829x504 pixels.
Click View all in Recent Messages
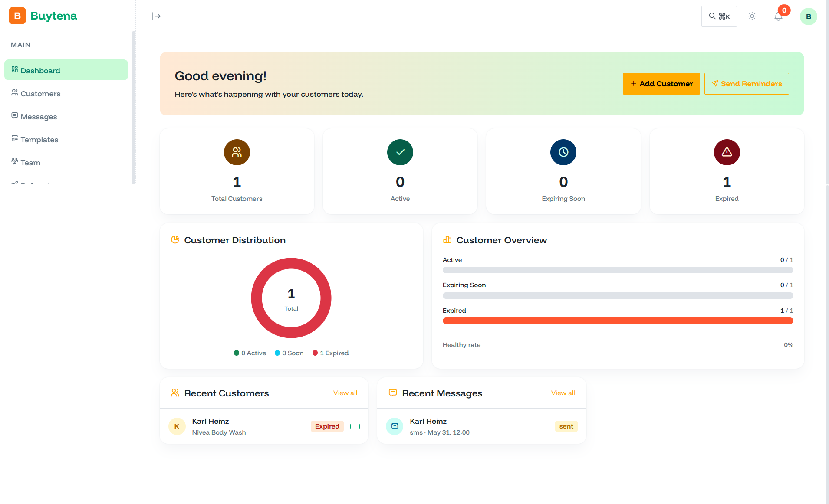(x=563, y=393)
